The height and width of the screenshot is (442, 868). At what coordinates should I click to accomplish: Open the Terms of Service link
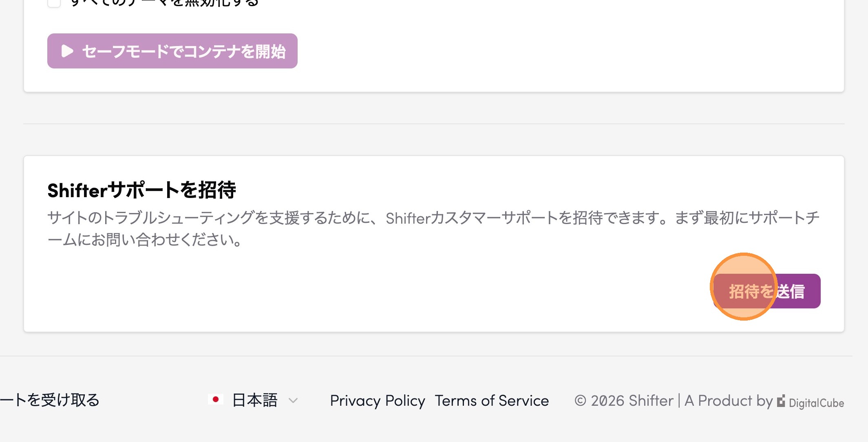492,401
